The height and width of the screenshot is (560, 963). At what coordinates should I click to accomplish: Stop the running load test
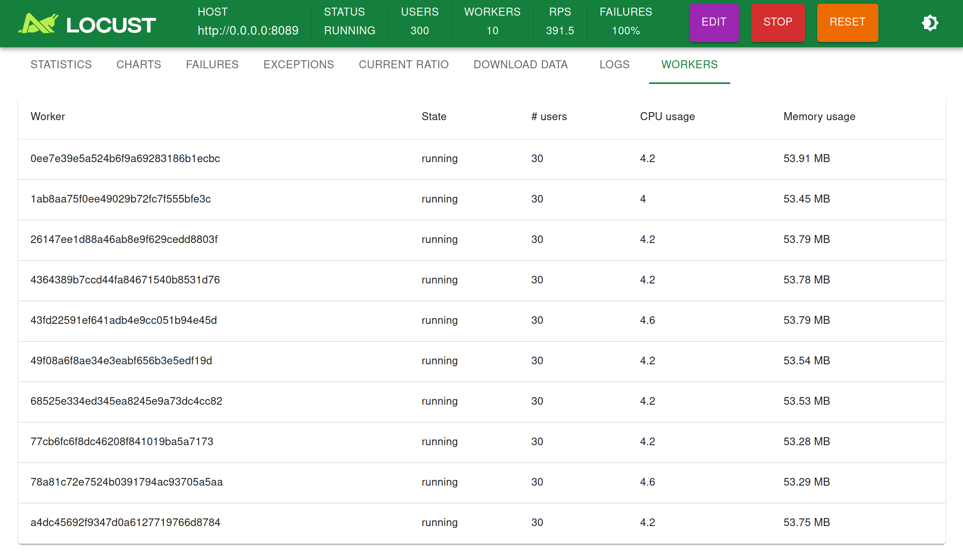coord(778,22)
